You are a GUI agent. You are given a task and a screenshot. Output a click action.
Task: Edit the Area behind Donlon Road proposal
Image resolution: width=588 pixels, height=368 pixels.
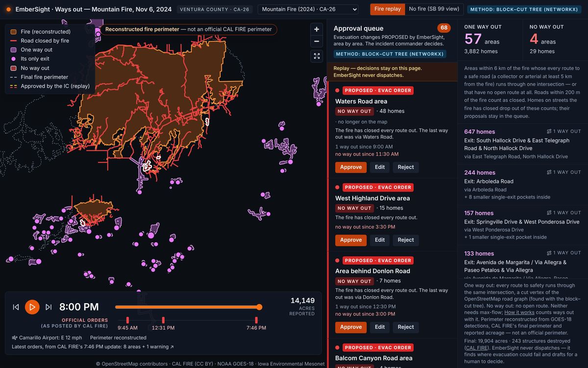click(380, 327)
